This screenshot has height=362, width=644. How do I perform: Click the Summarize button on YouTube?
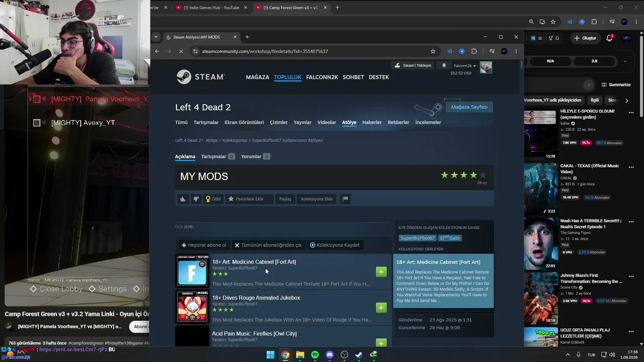coord(616,84)
